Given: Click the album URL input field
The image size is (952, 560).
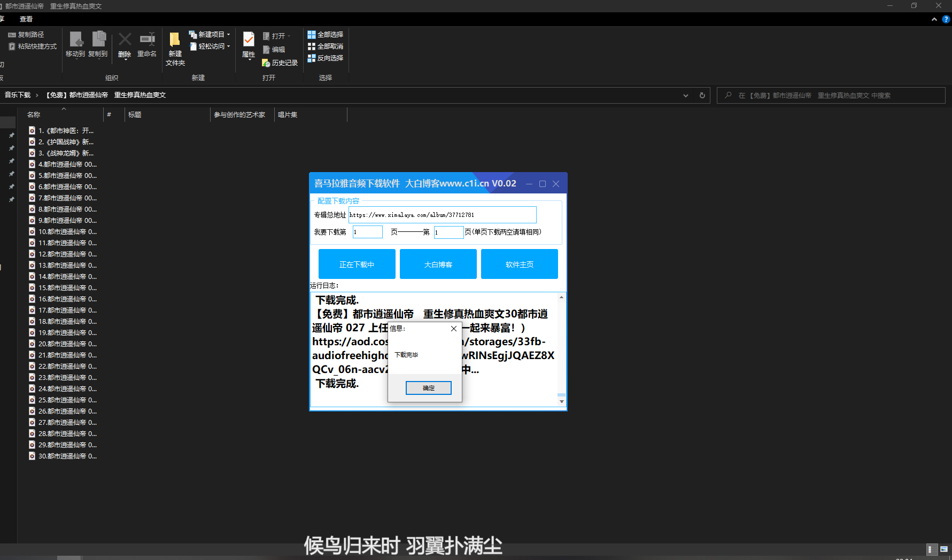Looking at the screenshot, I should [442, 214].
